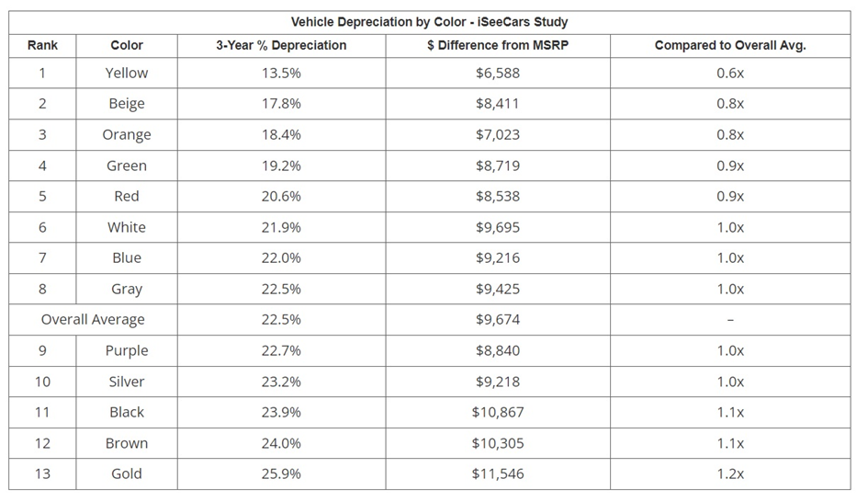Click the Yellow color cell
Image resolution: width=868 pixels, height=502 pixels.
coord(126,73)
